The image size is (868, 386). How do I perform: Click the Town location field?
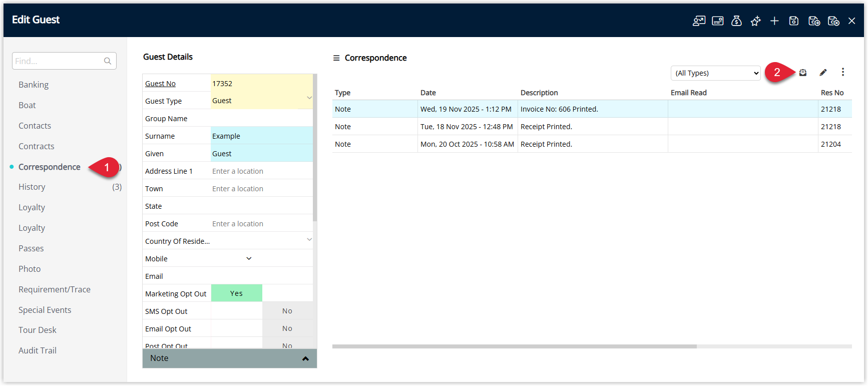(262, 188)
